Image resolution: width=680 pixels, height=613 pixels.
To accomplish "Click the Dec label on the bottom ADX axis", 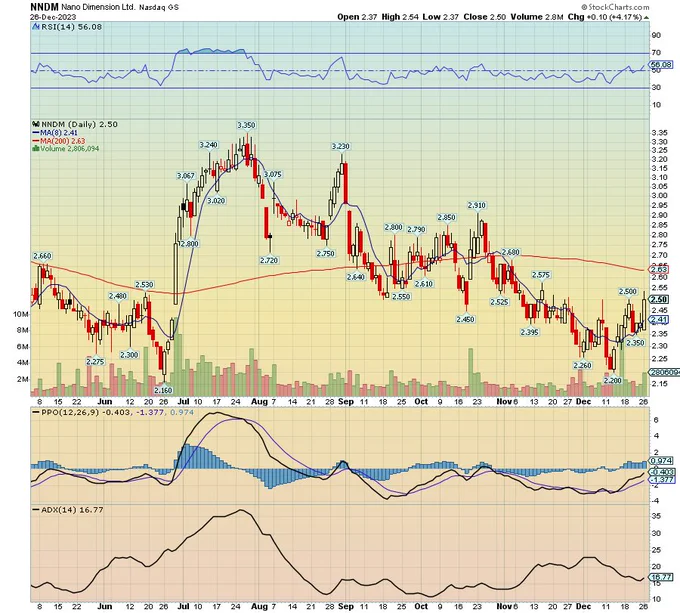I will point(583,606).
